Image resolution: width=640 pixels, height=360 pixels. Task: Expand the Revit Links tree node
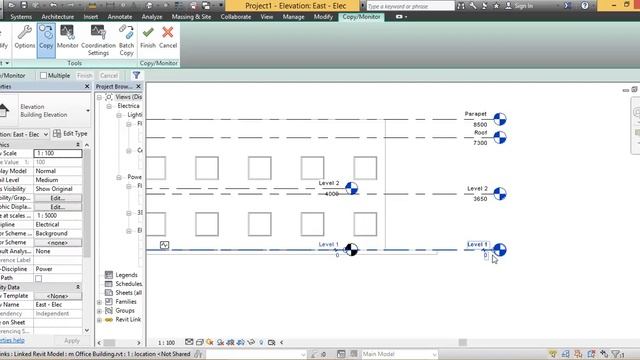[99, 320]
